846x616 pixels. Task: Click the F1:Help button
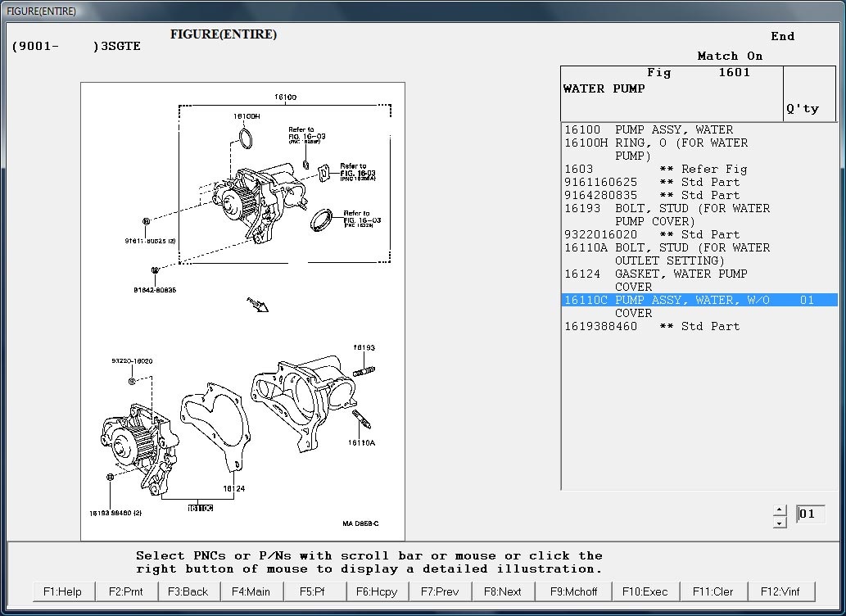[x=62, y=591]
